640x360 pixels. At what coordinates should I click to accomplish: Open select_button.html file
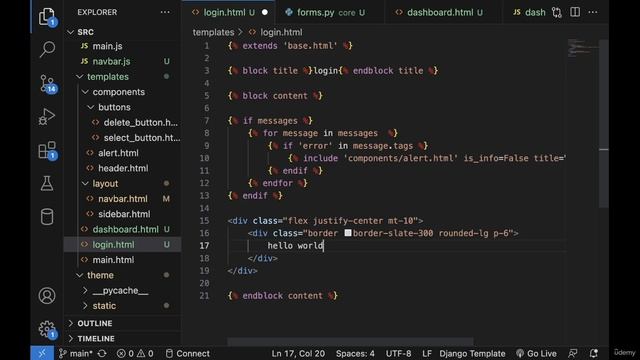(122, 138)
